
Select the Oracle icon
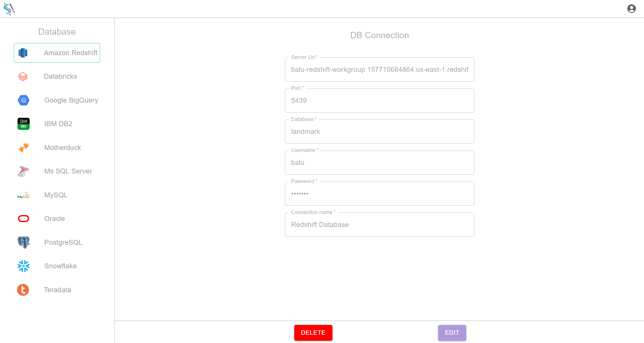click(23, 218)
